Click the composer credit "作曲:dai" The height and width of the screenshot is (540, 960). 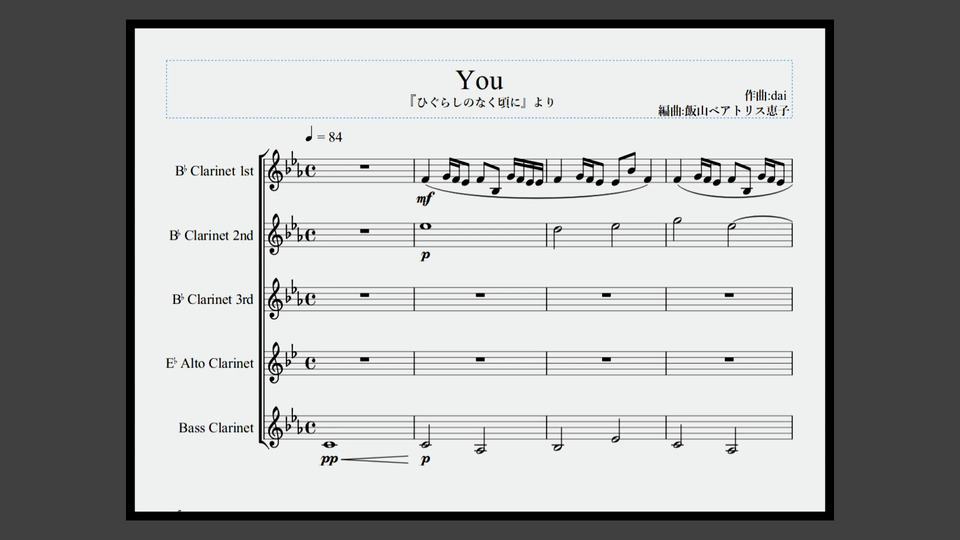tap(765, 96)
